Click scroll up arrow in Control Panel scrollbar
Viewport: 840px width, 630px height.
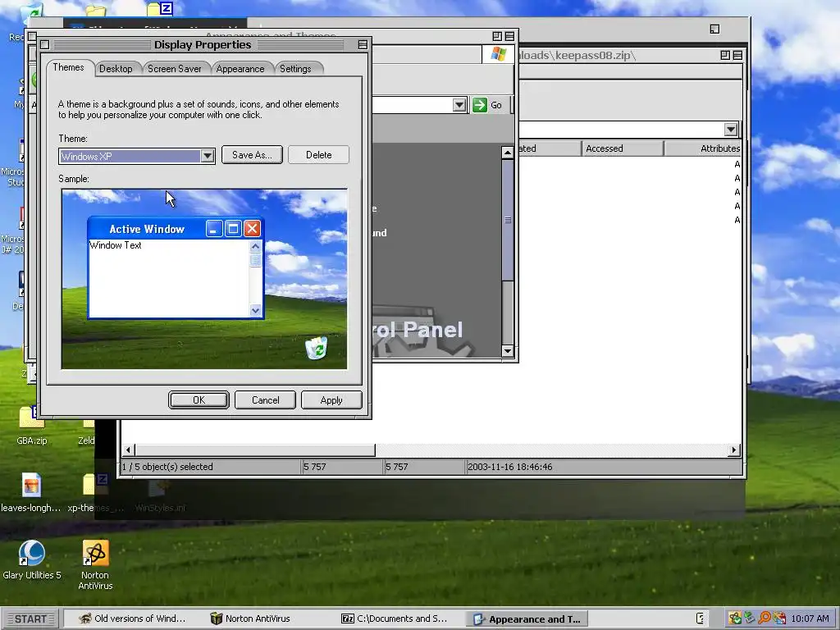tap(507, 153)
